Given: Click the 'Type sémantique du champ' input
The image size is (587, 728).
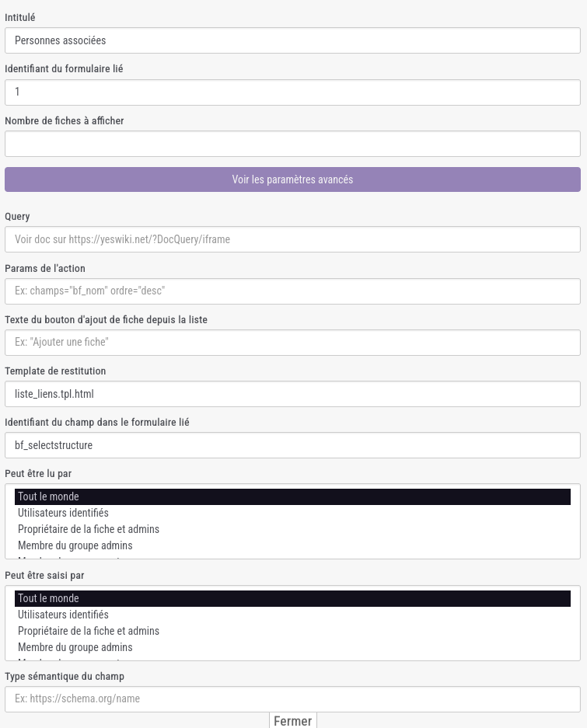Looking at the screenshot, I should (292, 698).
